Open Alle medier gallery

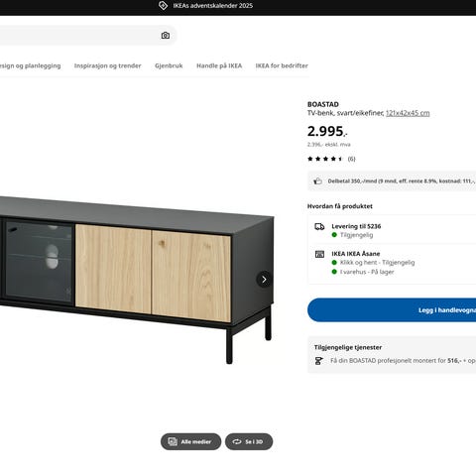tap(190, 441)
